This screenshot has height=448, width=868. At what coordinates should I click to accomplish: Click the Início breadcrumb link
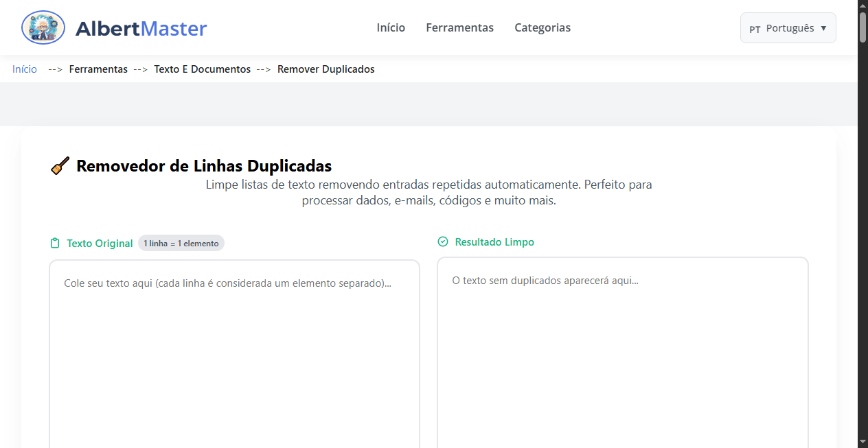[x=24, y=69]
